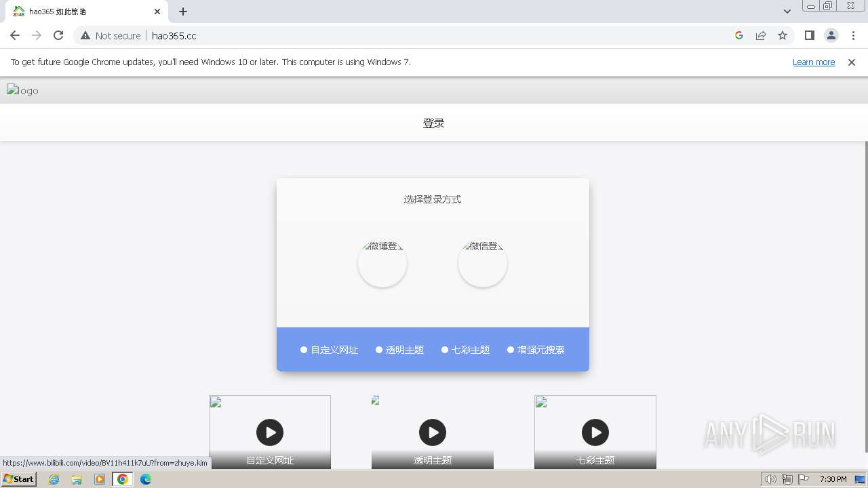This screenshot has width=868, height=488.
Task: Bookmark this tab with the star
Action: point(783,35)
